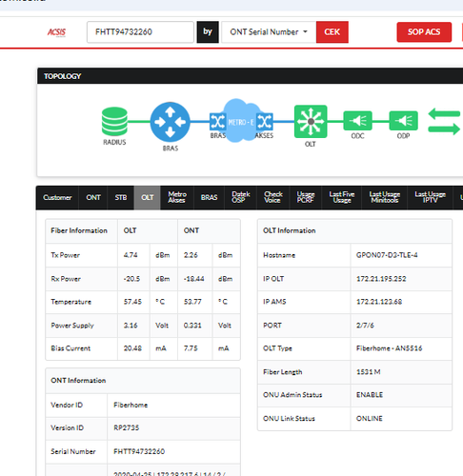Click ONU Admin Status value ENABLE

pyautogui.click(x=370, y=395)
